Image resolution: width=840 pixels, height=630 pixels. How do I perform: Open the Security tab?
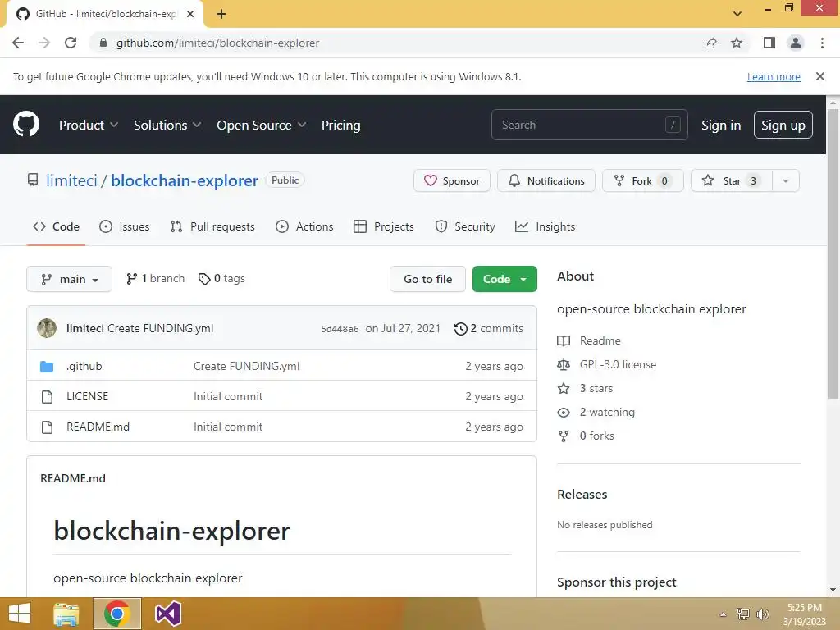(465, 226)
